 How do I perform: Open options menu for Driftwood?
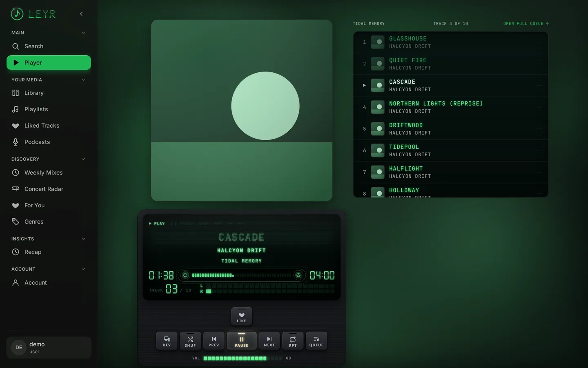tap(539, 129)
